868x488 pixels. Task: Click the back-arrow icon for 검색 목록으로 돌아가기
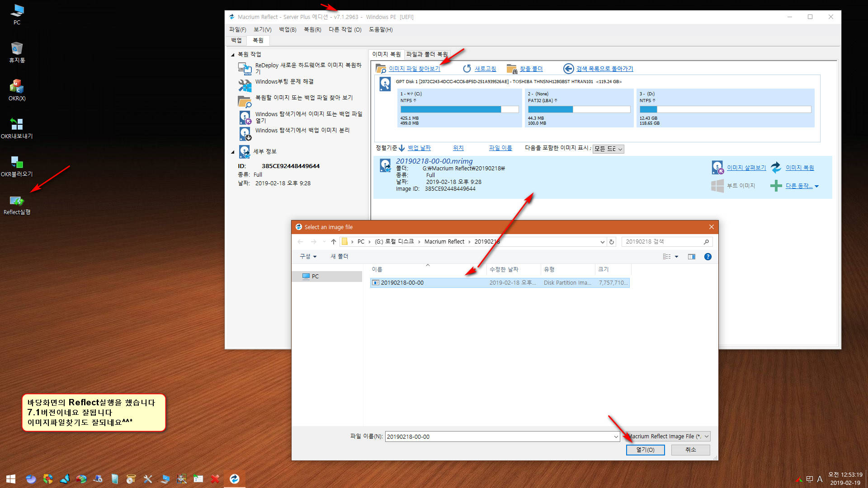point(568,68)
